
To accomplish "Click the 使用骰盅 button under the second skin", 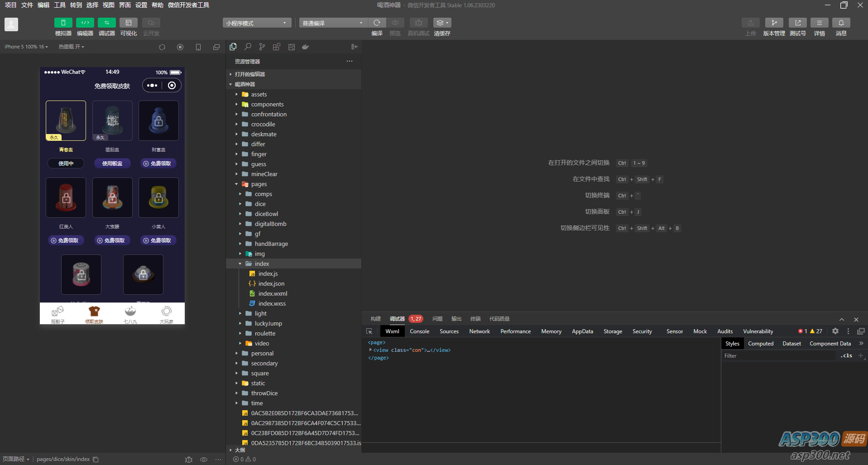I will pyautogui.click(x=112, y=163).
